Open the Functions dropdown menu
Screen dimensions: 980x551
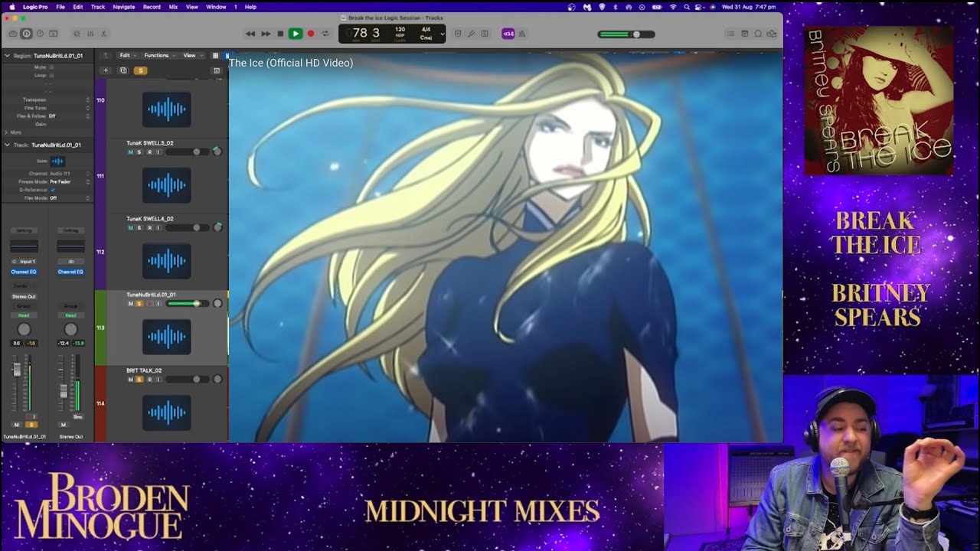pyautogui.click(x=158, y=55)
